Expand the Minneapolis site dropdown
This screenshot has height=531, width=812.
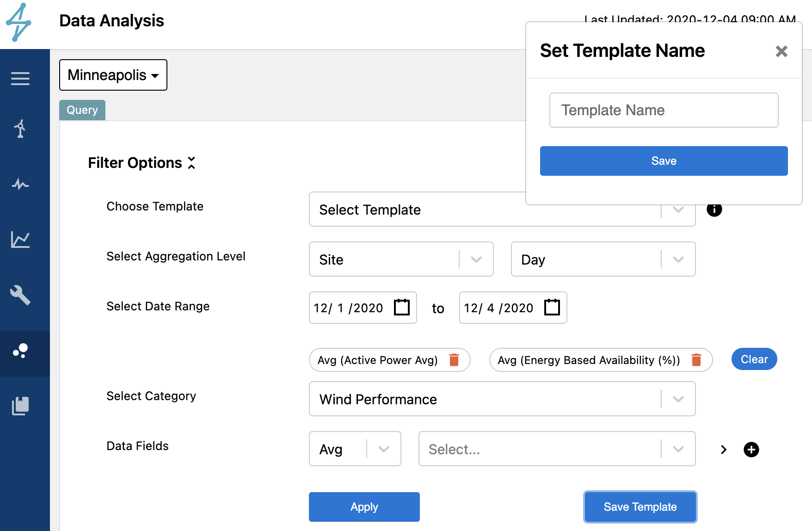pos(113,75)
